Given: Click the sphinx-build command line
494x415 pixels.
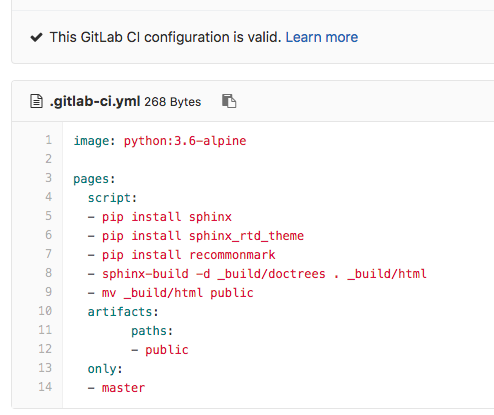Looking at the screenshot, I should pos(257,274).
